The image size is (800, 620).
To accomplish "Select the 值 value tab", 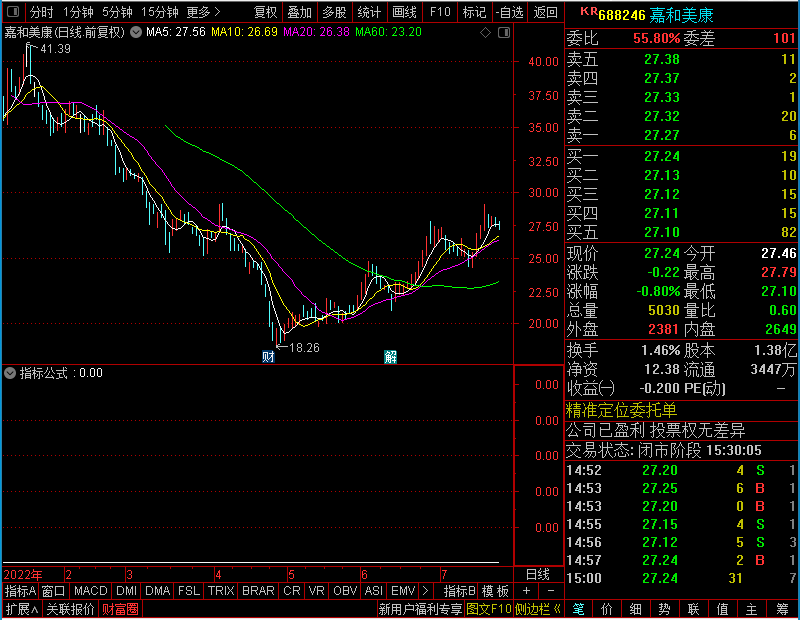I will 722,609.
